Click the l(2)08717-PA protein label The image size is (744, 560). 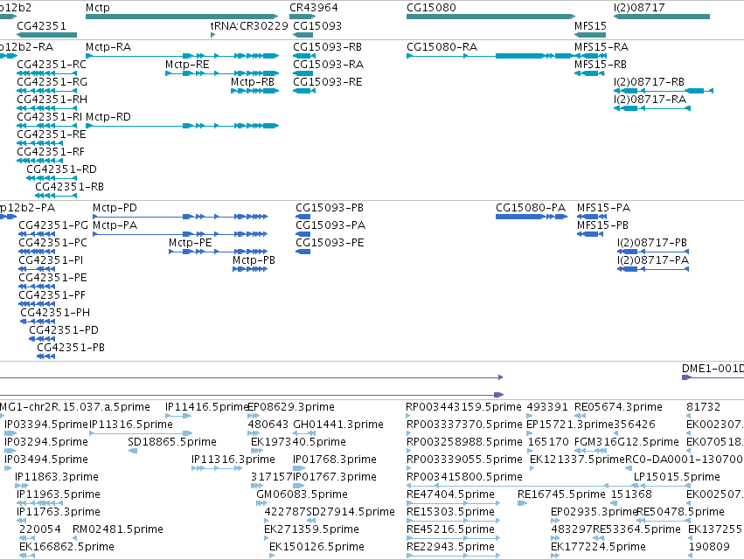click(653, 260)
